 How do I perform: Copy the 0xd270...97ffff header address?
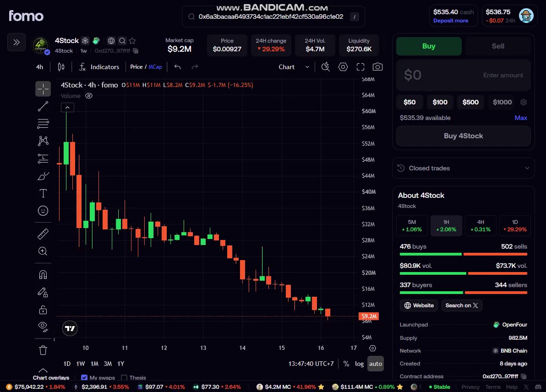point(136,51)
